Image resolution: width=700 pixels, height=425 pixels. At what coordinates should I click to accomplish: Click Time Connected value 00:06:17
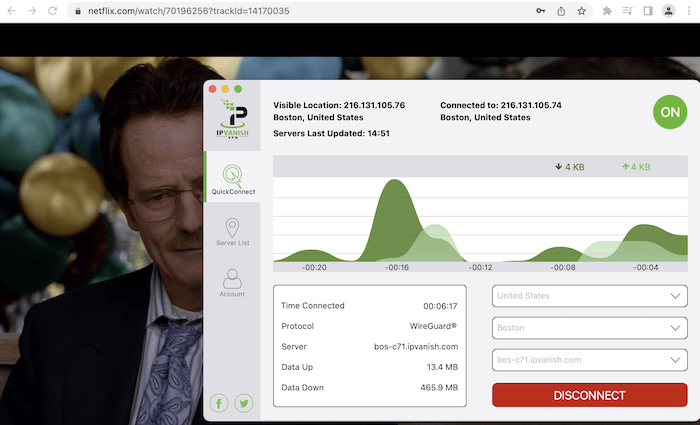[440, 306]
